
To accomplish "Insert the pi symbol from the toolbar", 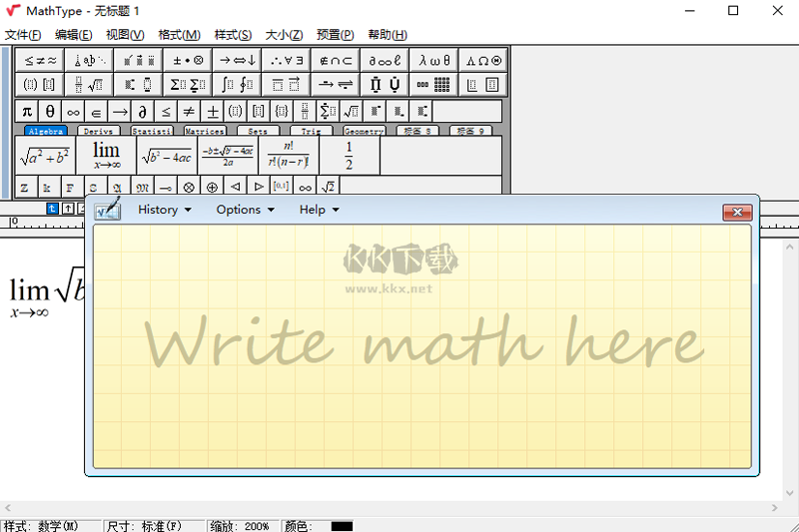I will [27, 111].
